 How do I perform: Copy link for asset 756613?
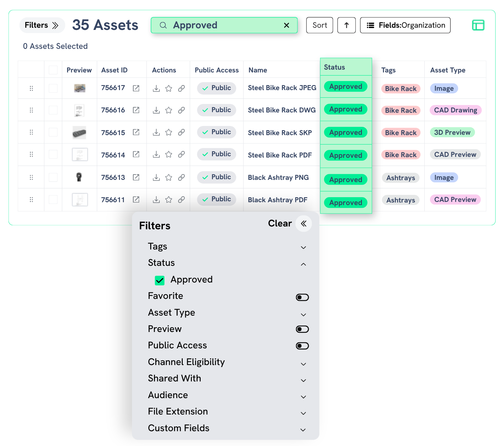[x=181, y=178]
